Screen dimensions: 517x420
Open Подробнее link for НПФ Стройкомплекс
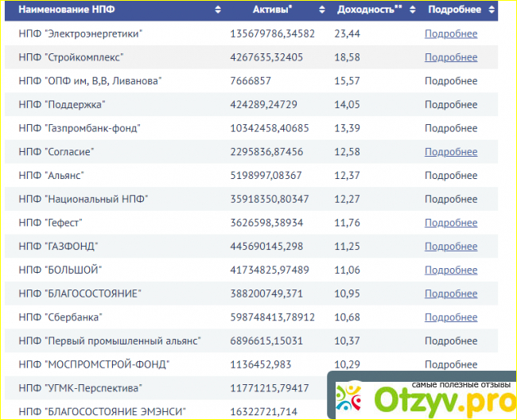[451, 57]
